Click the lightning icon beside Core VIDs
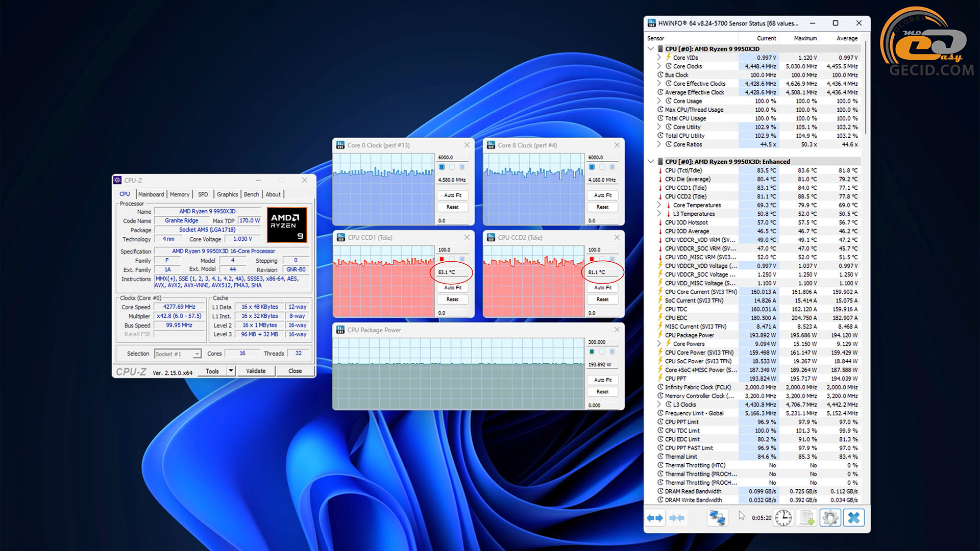Screen dimensions: 980x551 668,57
